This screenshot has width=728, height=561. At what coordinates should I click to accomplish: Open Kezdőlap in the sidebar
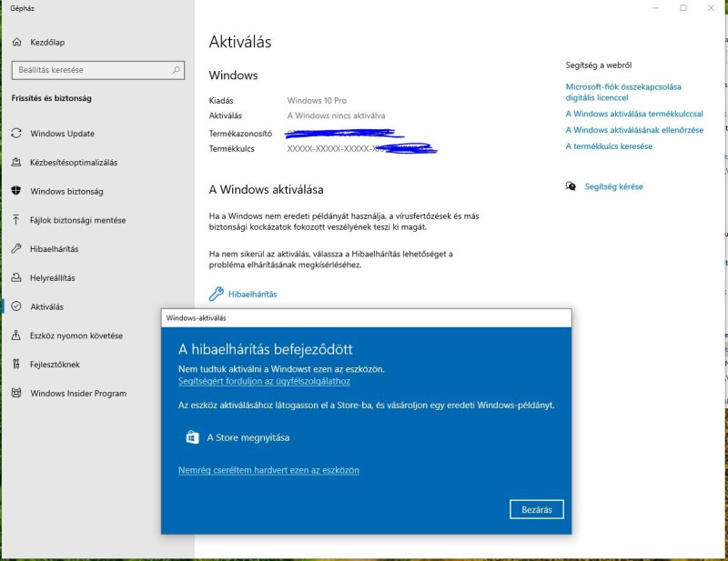click(47, 42)
